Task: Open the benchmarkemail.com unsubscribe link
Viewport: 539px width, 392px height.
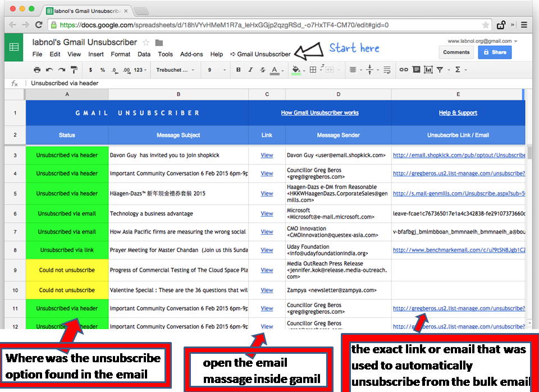Action: click(x=459, y=250)
